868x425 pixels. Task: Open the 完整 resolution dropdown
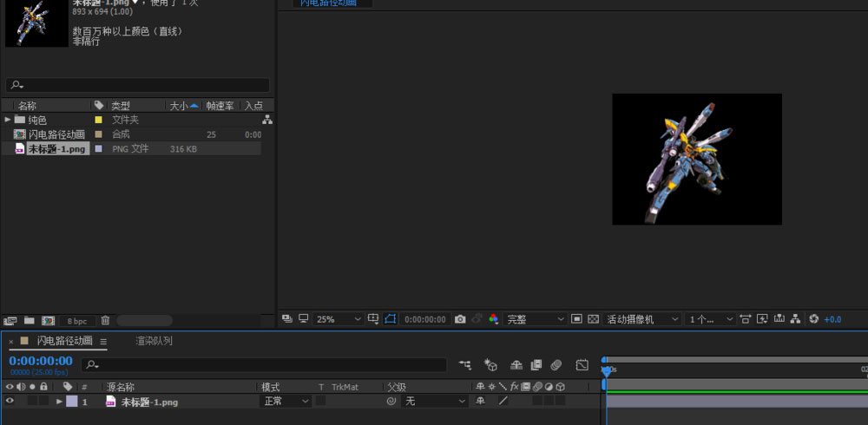(x=536, y=319)
